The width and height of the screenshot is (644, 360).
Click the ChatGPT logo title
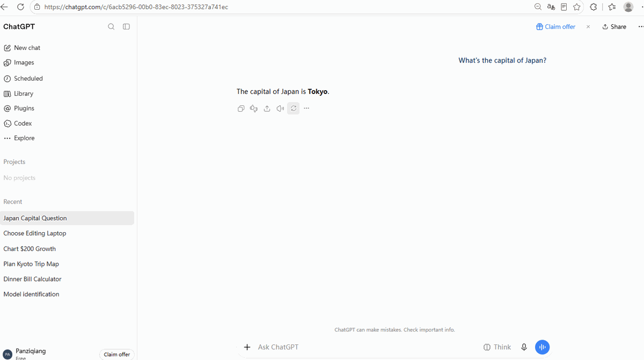coord(19,27)
